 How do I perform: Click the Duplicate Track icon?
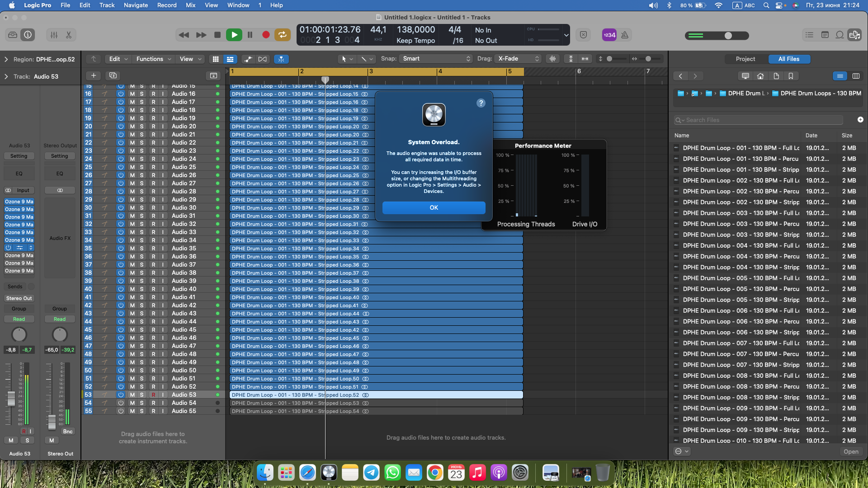pyautogui.click(x=113, y=75)
